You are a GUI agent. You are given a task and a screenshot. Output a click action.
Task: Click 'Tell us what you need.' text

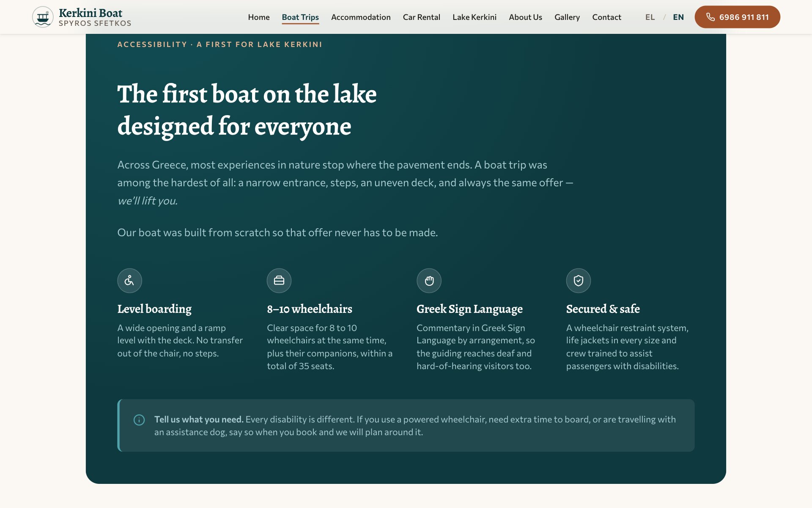(199, 420)
